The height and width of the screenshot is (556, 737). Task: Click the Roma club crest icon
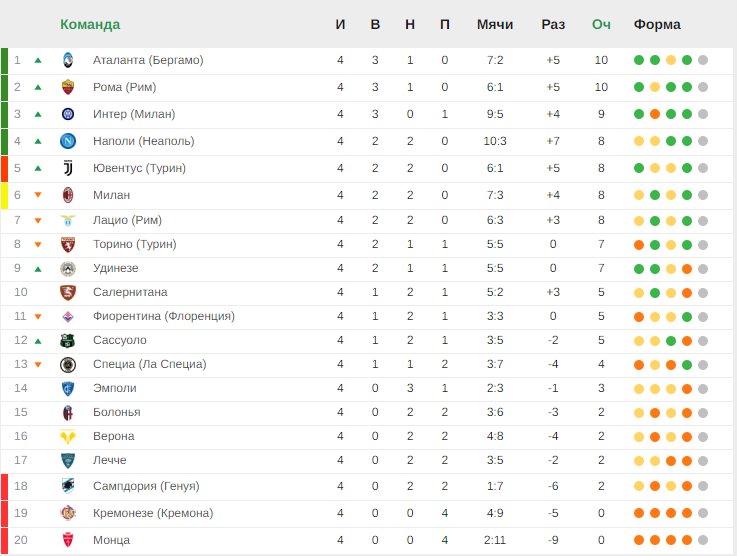tap(68, 87)
